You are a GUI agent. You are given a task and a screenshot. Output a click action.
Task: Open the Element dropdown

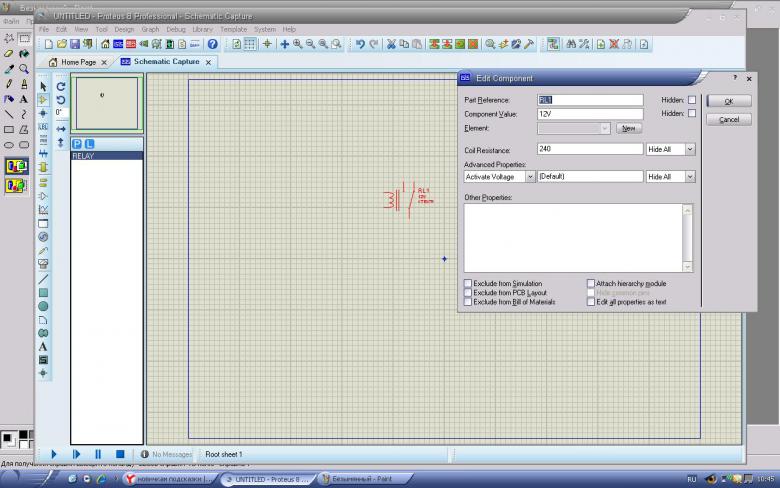tap(574, 128)
